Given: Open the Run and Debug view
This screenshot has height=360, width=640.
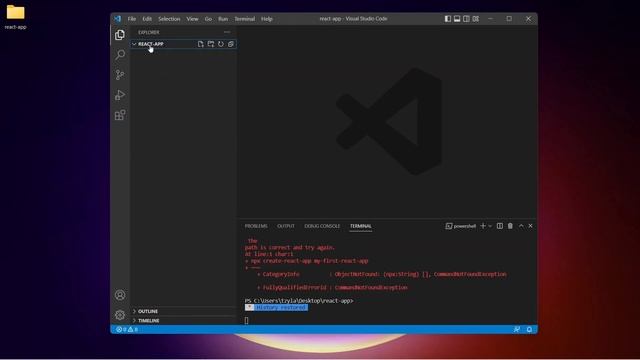Looking at the screenshot, I should [120, 95].
